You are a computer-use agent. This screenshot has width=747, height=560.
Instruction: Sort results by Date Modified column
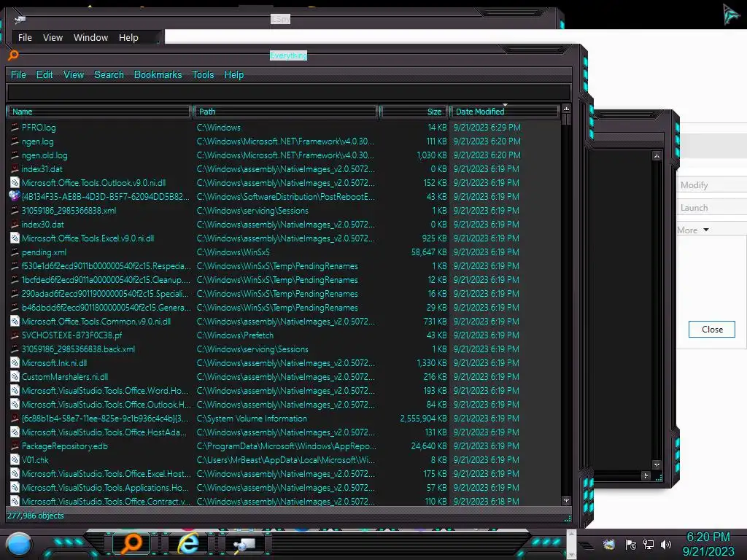point(504,112)
